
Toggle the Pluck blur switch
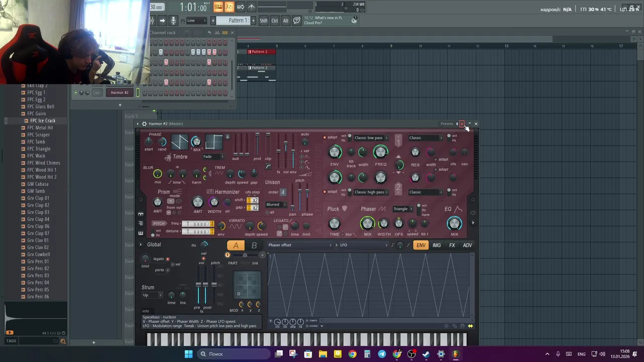(x=343, y=234)
